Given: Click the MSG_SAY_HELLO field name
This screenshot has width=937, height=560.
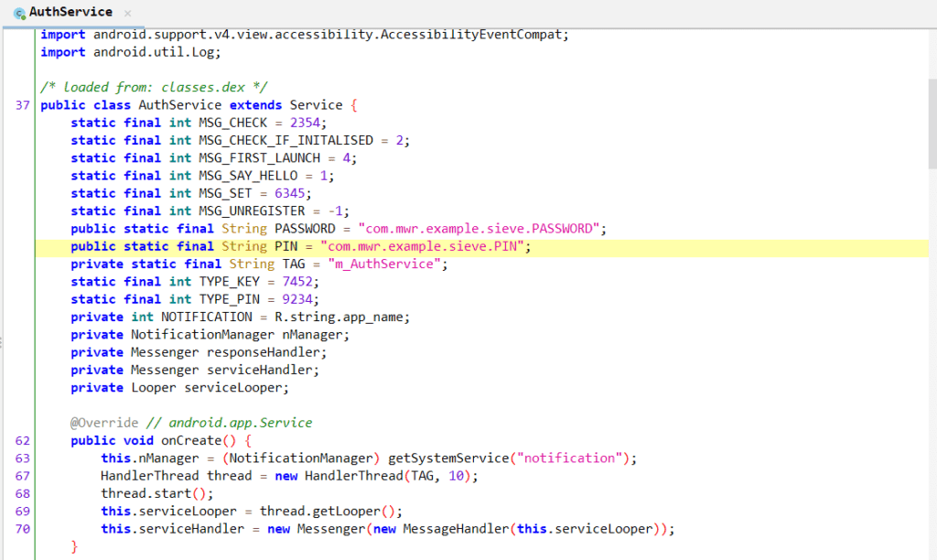Looking at the screenshot, I should tap(248, 176).
